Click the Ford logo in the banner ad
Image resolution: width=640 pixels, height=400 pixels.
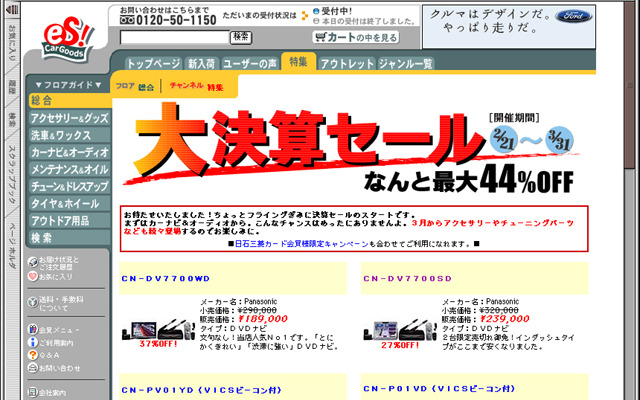click(573, 16)
